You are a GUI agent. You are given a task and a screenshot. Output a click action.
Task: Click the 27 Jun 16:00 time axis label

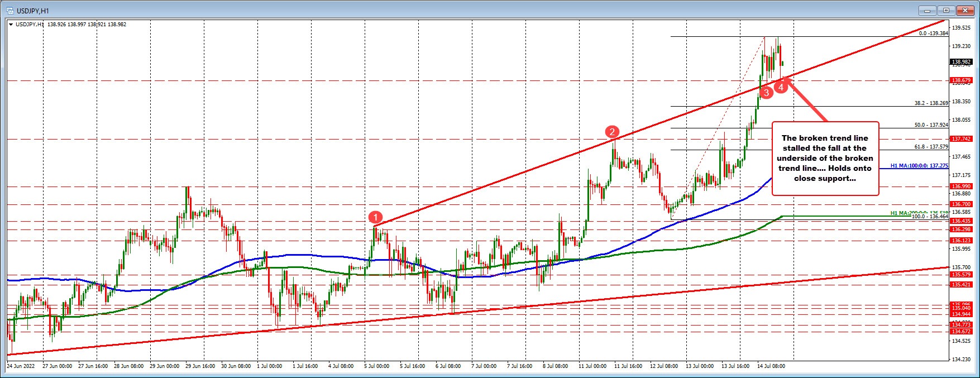93,366
